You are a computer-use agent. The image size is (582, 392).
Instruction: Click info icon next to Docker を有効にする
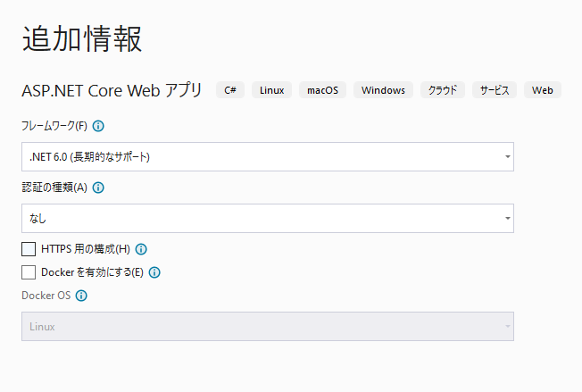pyautogui.click(x=154, y=272)
